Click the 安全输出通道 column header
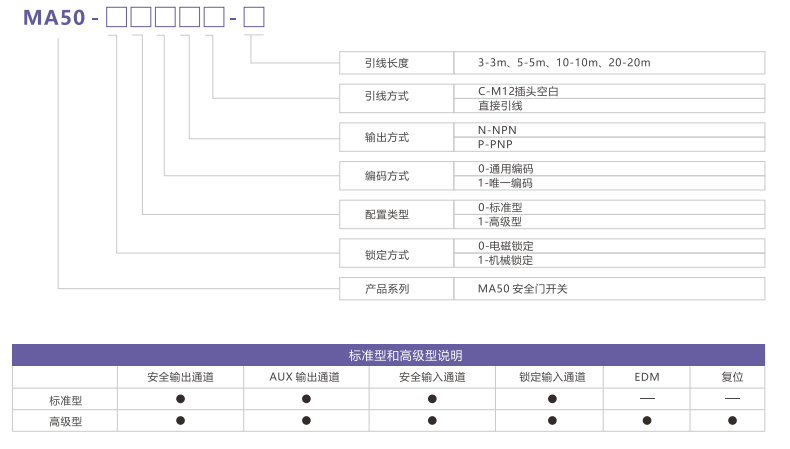 [x=180, y=377]
